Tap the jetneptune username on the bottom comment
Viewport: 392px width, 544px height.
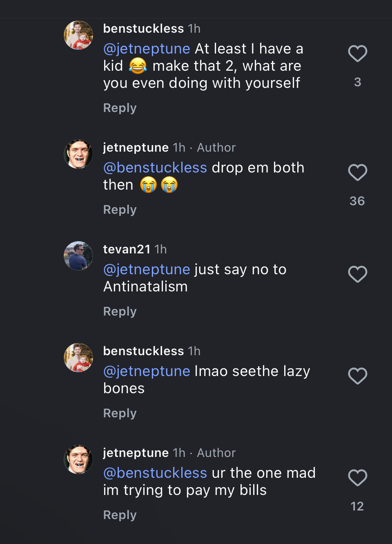coord(136,452)
